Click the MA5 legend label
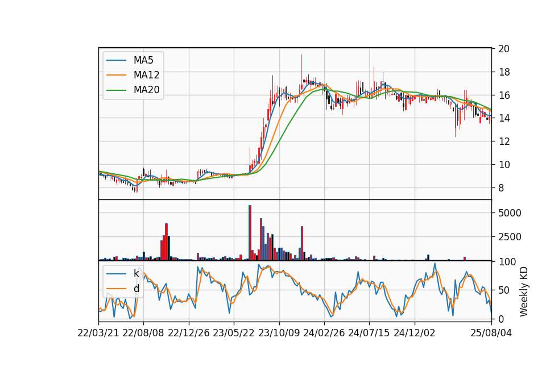 pos(143,60)
